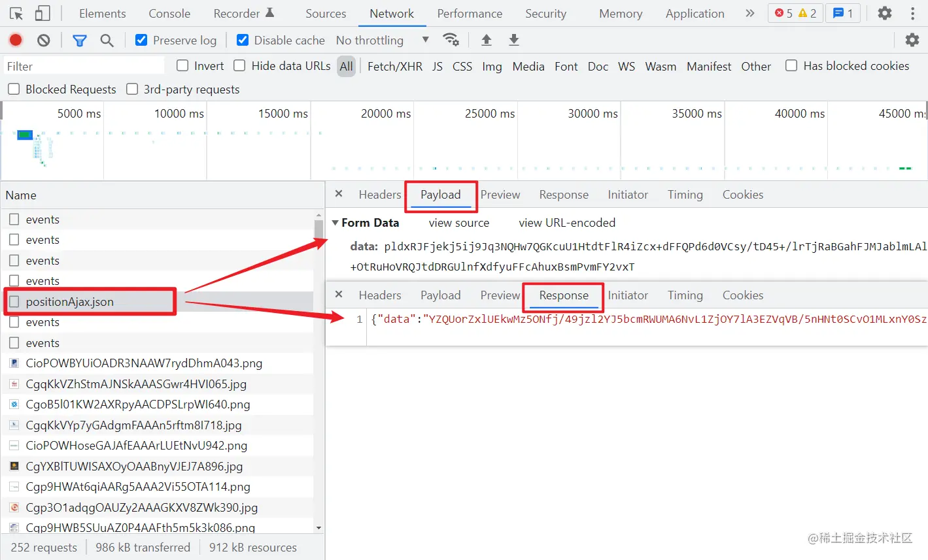
Task: Open Payload tab in upper pane
Action: pyautogui.click(x=441, y=194)
